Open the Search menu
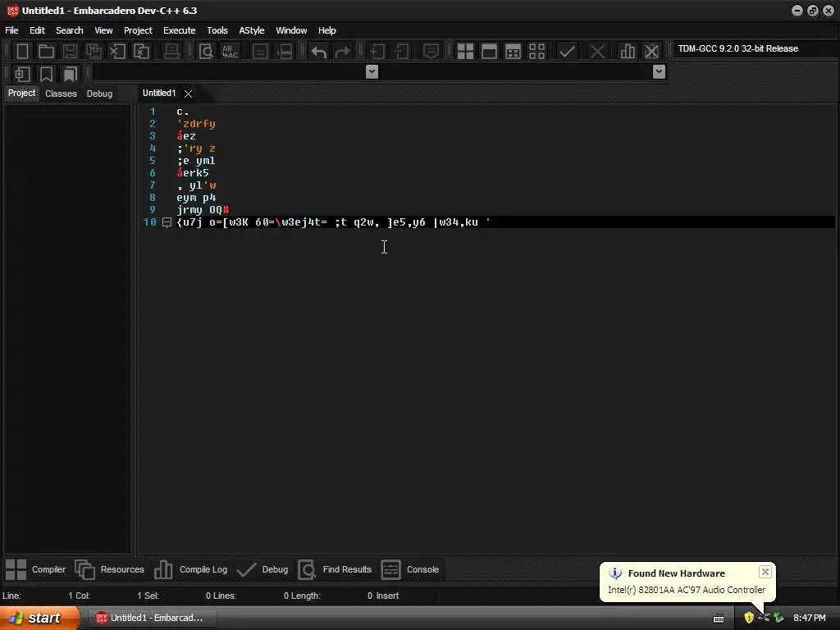 tap(70, 30)
